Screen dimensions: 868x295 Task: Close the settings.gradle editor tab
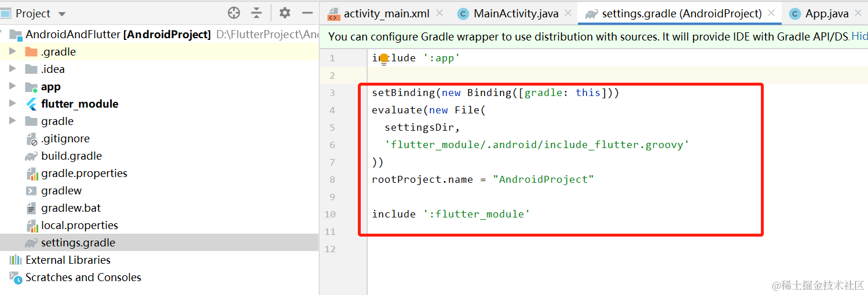(x=771, y=13)
